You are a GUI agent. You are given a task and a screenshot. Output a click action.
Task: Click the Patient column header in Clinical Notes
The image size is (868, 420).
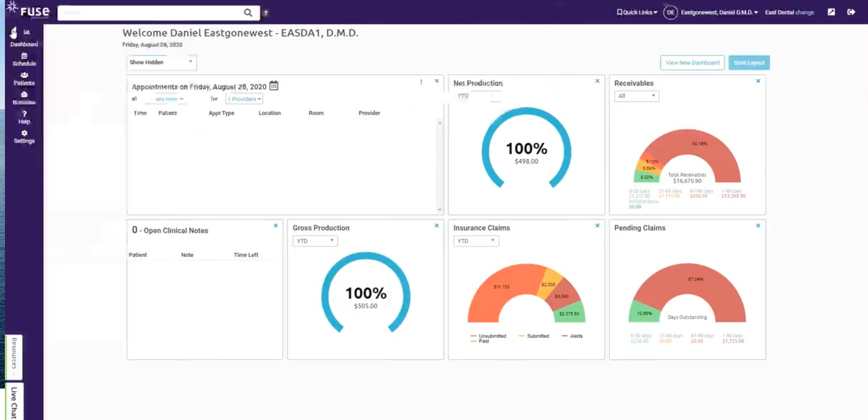138,255
